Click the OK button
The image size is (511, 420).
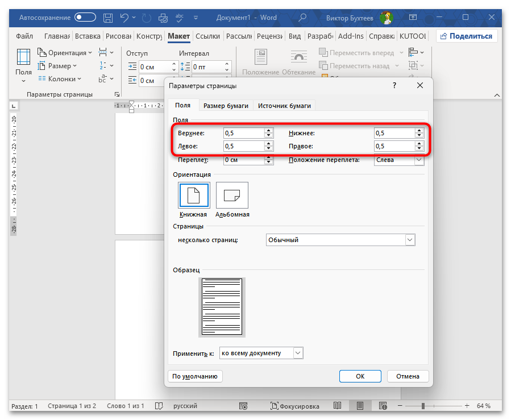(360, 376)
